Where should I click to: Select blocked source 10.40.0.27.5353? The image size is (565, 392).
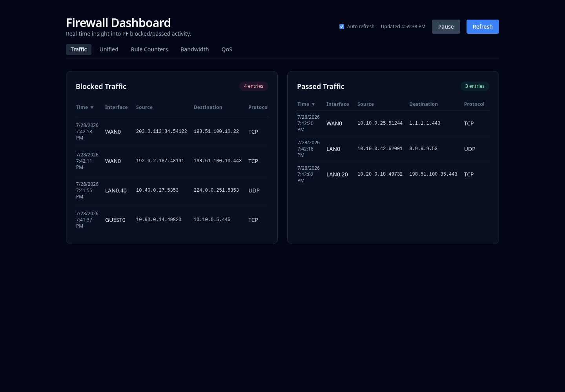(157, 191)
